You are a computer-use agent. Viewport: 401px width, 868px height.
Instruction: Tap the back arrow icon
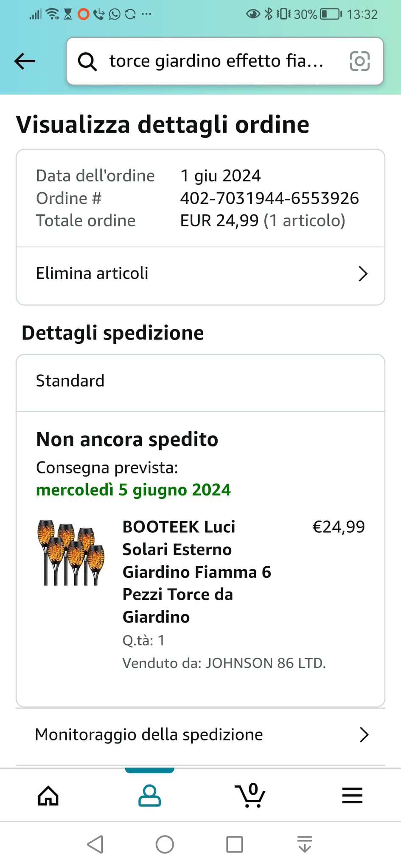click(25, 61)
